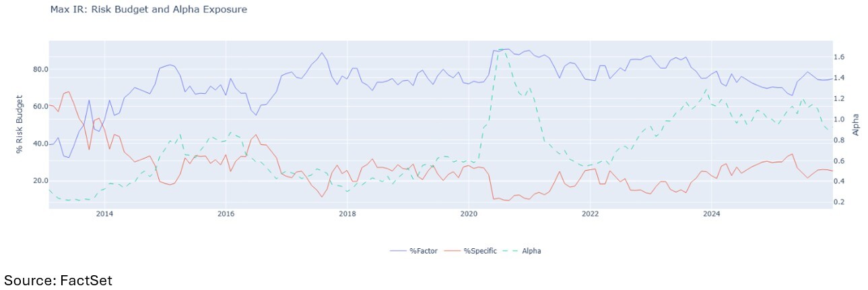Toggle the %Factor series in legend
The width and height of the screenshot is (868, 290).
424,251
